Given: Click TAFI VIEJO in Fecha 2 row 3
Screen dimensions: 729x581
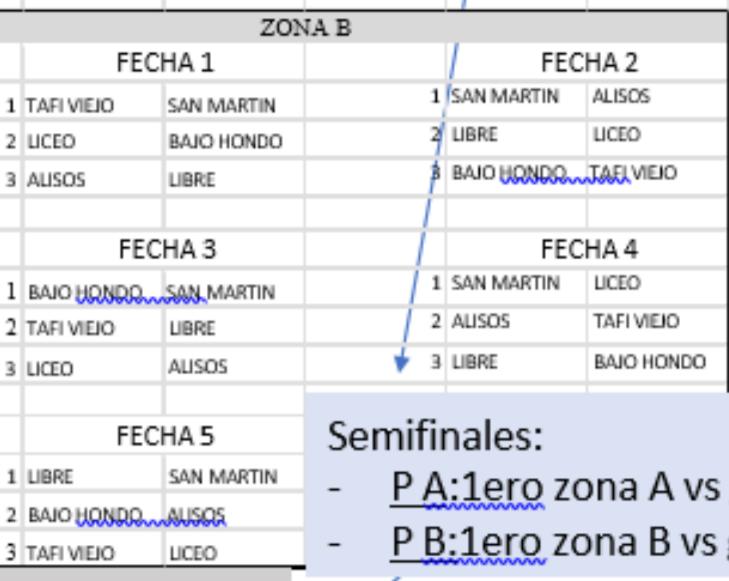Looking at the screenshot, I should click(633, 172).
